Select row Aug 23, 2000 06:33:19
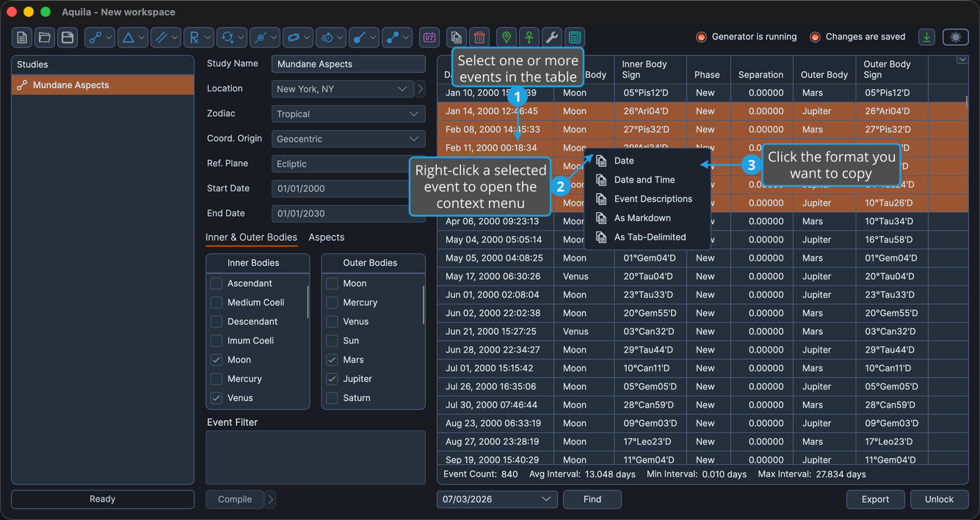 [703, 423]
